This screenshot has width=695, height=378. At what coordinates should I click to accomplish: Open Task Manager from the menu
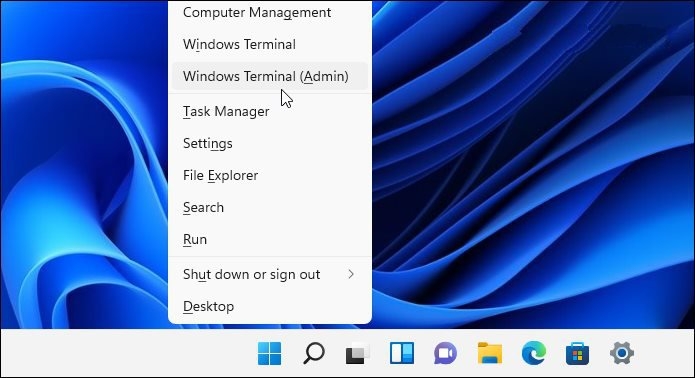tap(269, 111)
